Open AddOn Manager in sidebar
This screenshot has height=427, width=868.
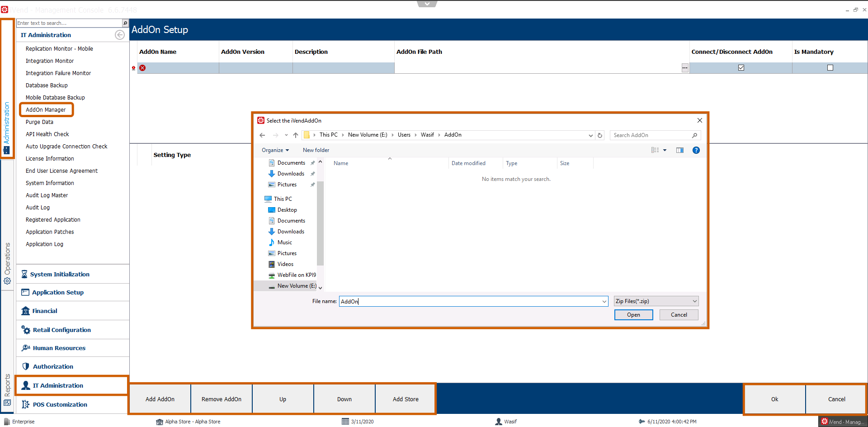pos(46,110)
